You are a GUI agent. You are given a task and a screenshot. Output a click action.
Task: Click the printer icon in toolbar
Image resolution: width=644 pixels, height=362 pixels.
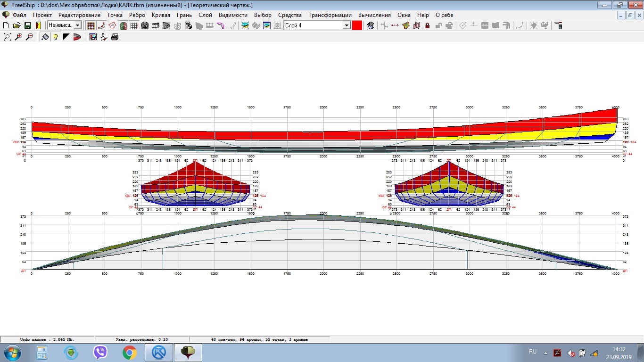[114, 37]
